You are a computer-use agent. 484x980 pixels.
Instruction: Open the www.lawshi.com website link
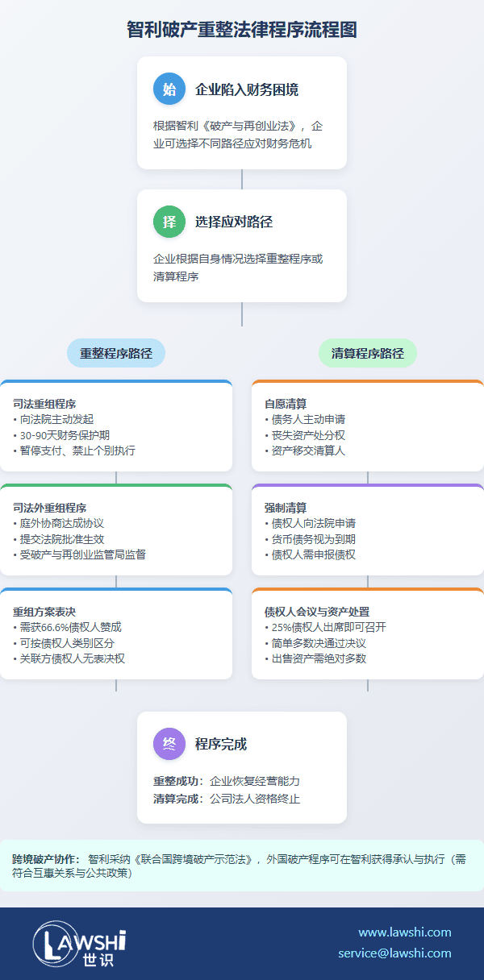coord(404,932)
